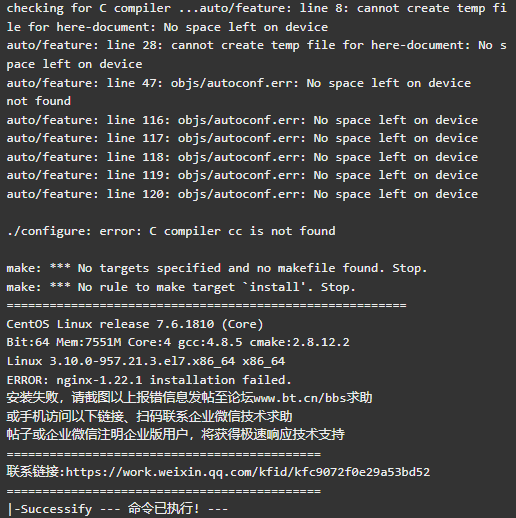Click the 'auto/feature: line 119' error line
Viewport: 516px width, 518px height.
pyautogui.click(x=242, y=175)
